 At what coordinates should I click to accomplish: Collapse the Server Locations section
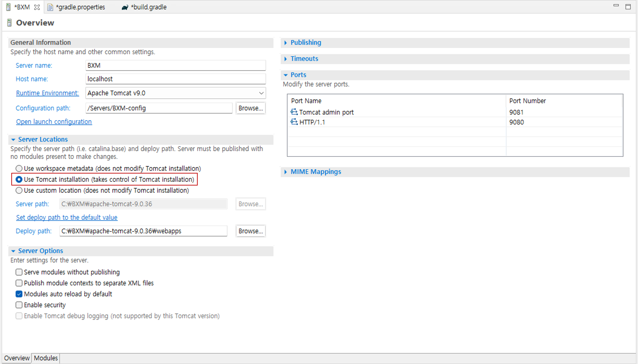(13, 140)
